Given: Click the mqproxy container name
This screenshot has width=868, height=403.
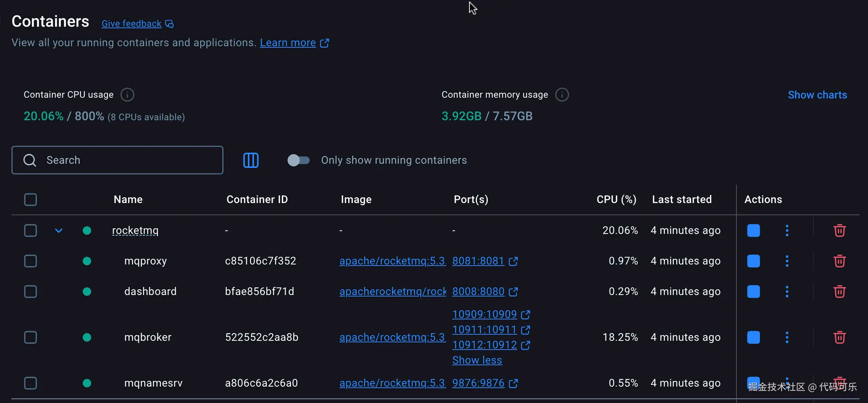Looking at the screenshot, I should point(146,261).
